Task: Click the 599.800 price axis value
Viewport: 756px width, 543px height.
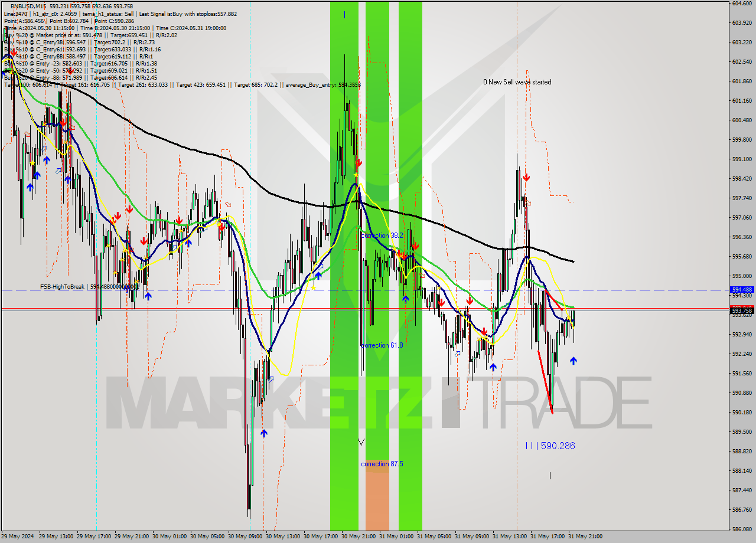Action: pyautogui.click(x=741, y=140)
